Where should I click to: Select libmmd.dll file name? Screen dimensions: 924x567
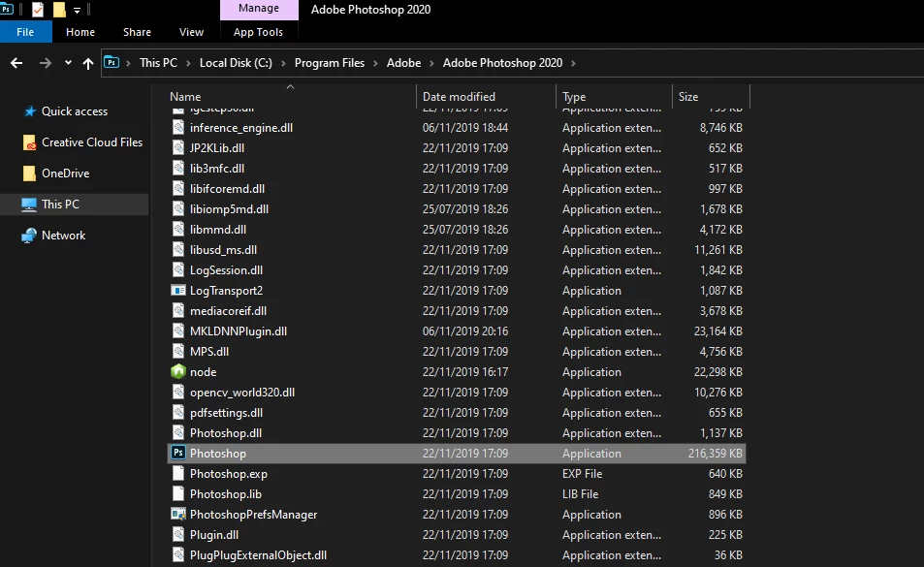tap(217, 230)
